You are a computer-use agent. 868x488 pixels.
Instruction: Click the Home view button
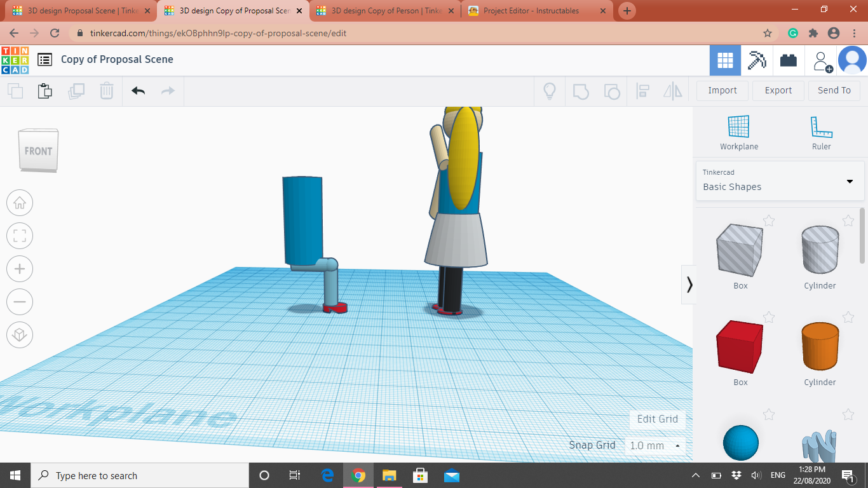(x=20, y=203)
